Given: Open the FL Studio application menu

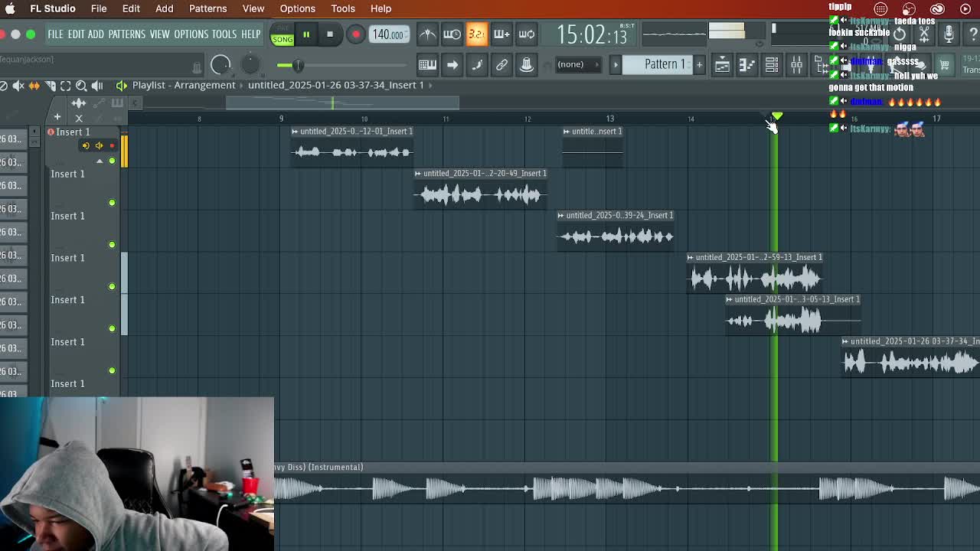Looking at the screenshot, I should tap(53, 8).
